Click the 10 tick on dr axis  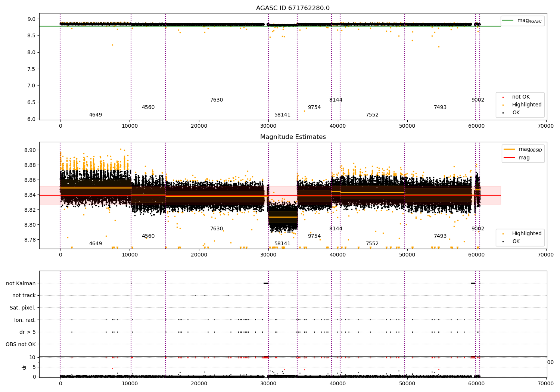point(32,357)
